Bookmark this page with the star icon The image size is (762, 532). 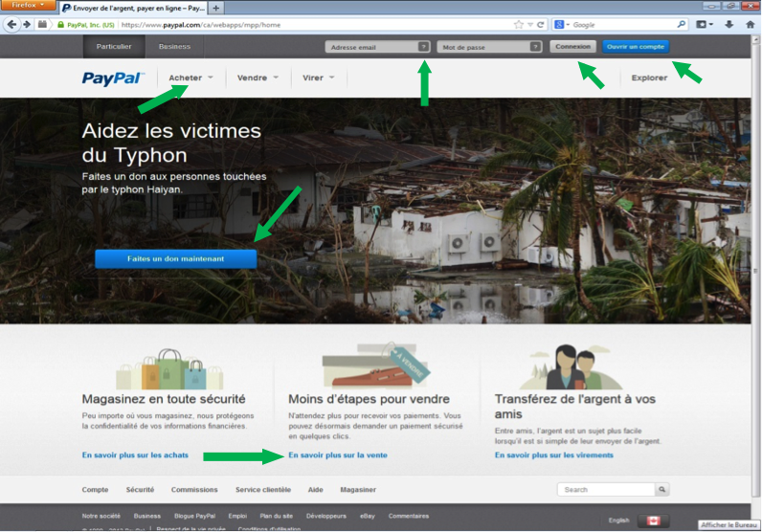point(518,24)
